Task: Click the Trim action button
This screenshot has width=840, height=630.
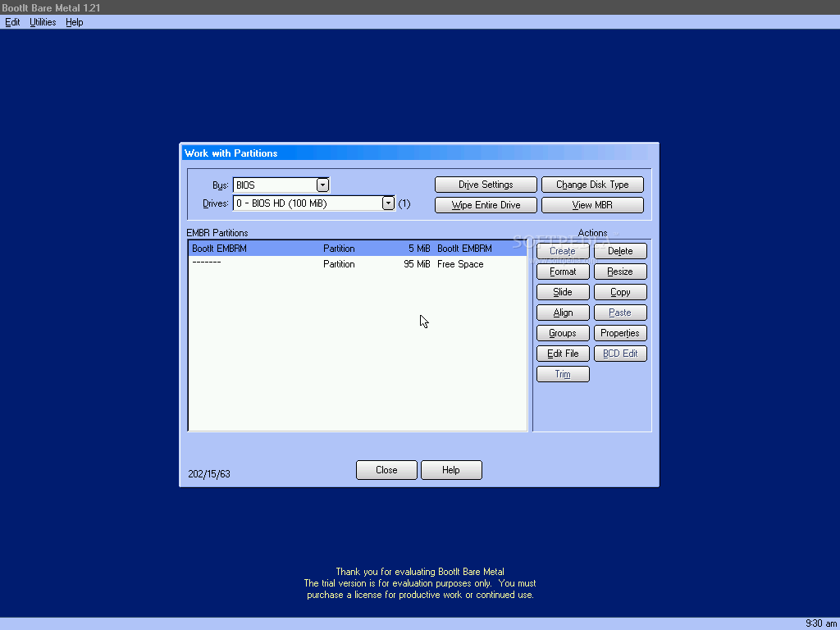Action: pos(563,374)
